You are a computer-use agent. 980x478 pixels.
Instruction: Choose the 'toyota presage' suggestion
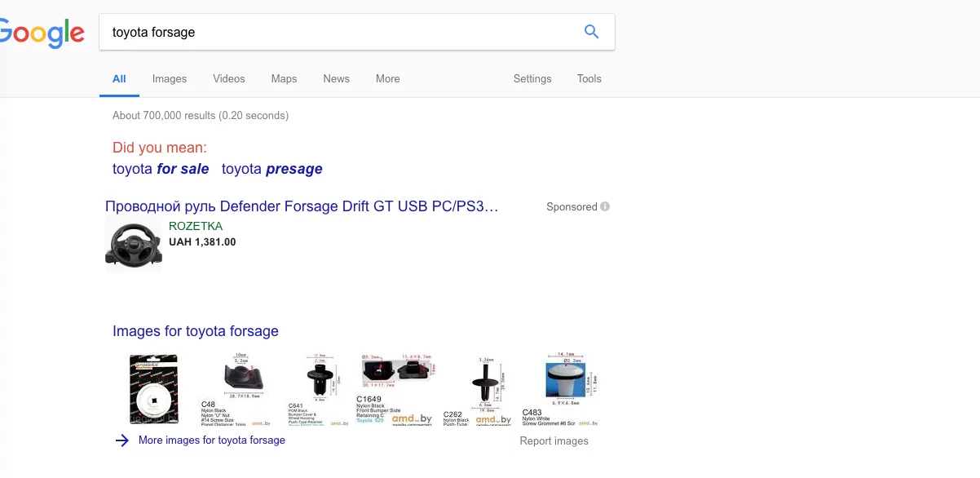pyautogui.click(x=272, y=169)
